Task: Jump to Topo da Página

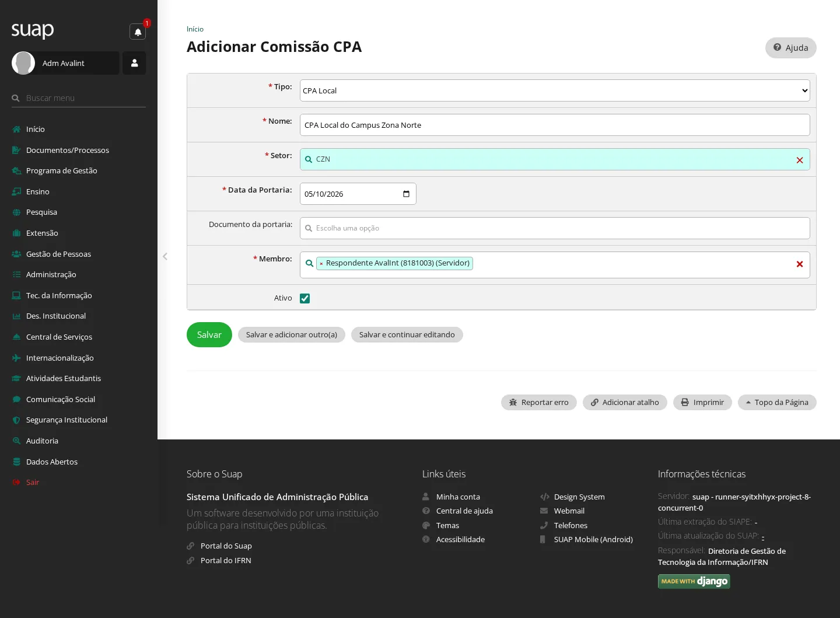Action: [777, 403]
